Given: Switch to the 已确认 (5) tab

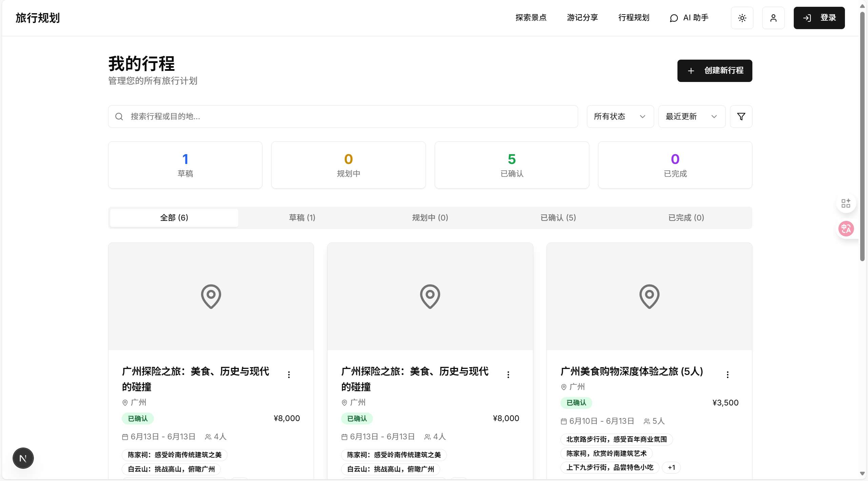Looking at the screenshot, I should (558, 217).
